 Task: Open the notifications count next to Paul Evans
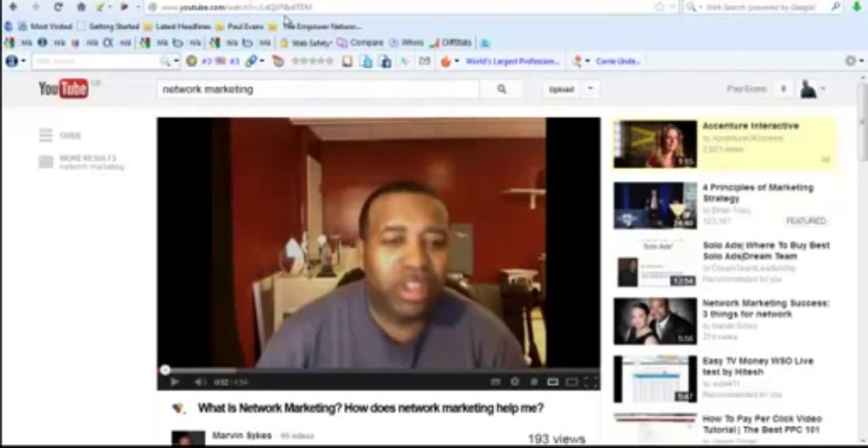tap(783, 89)
